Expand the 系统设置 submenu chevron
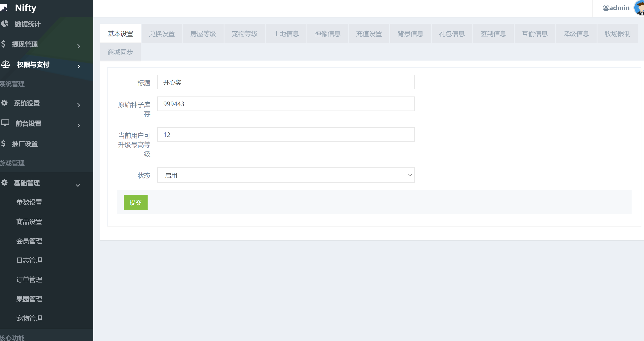 (79, 105)
